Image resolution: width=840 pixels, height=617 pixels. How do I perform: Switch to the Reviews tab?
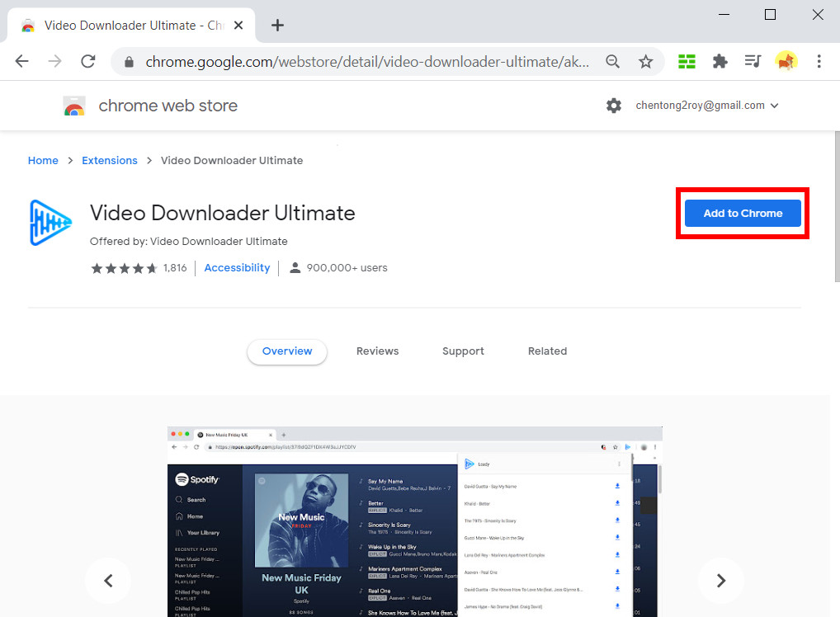378,351
